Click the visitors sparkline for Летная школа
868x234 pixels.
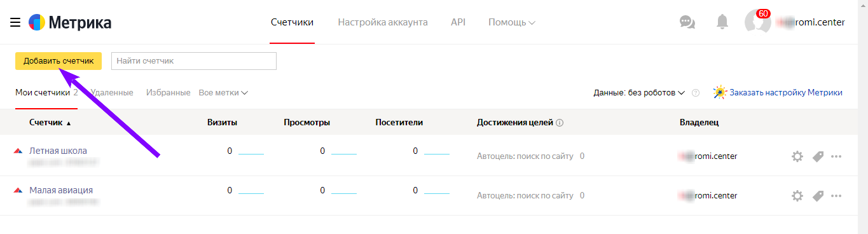coord(437,153)
